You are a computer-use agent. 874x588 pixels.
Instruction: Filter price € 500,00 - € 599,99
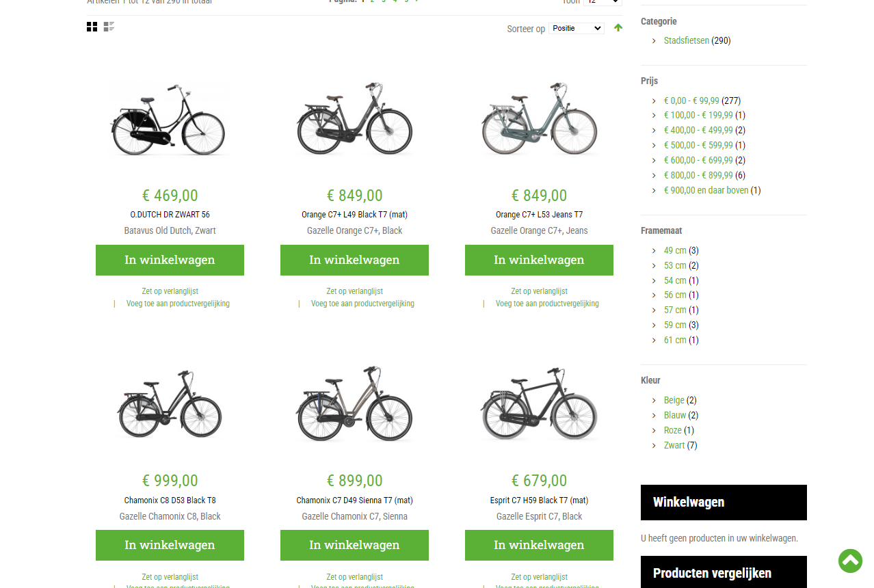(x=698, y=146)
